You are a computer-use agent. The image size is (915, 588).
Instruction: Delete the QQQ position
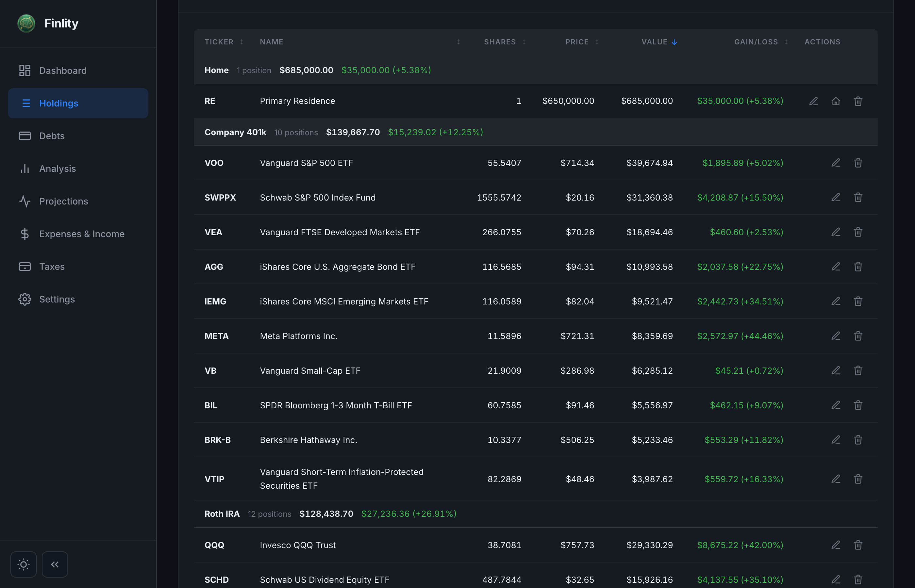point(858,545)
